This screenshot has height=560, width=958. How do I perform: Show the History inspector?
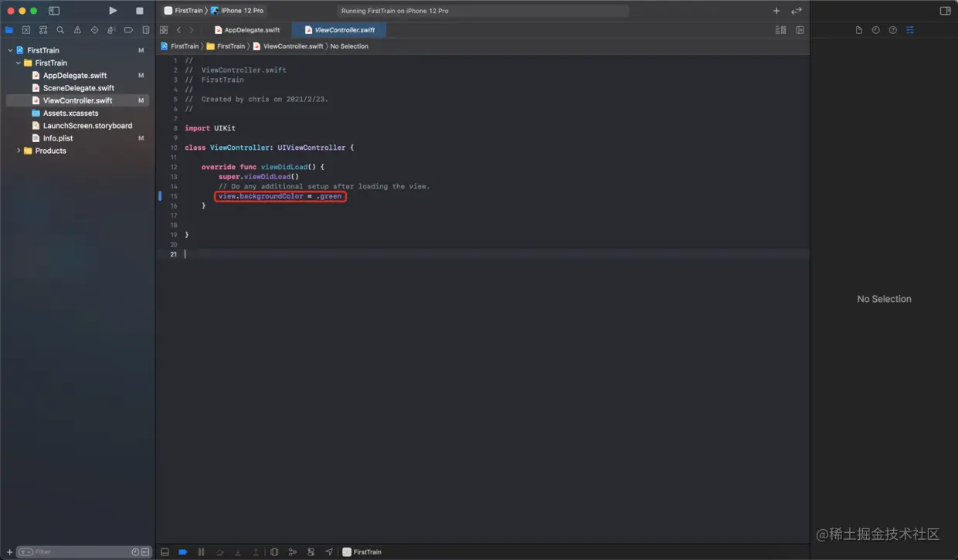pyautogui.click(x=876, y=30)
